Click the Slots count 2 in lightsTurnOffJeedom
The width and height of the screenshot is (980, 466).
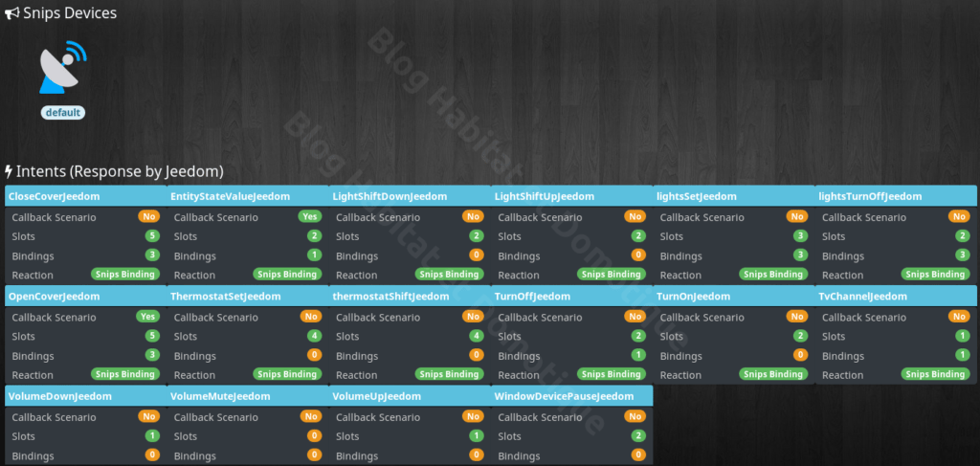tap(963, 236)
